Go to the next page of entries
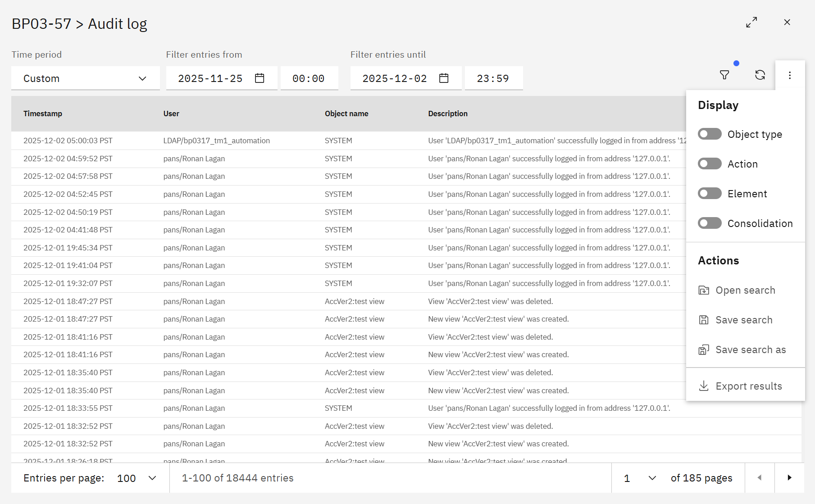The width and height of the screenshot is (815, 504). pos(789,478)
